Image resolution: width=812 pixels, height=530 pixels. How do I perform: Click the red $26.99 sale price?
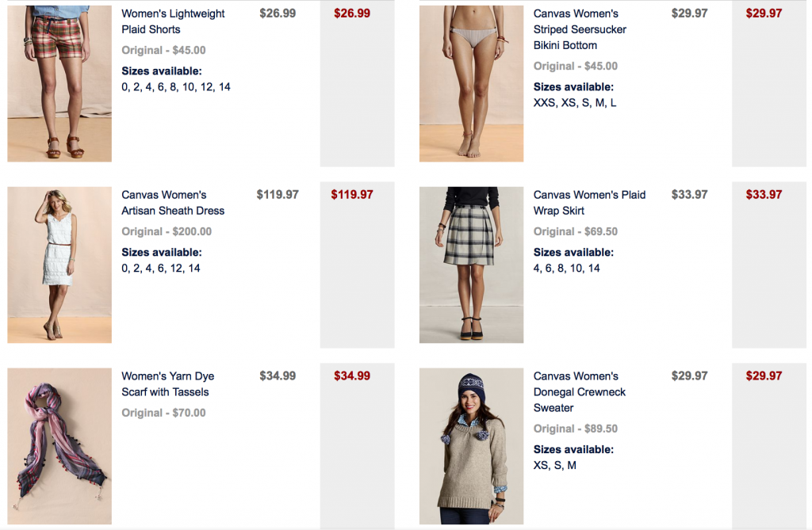(352, 13)
